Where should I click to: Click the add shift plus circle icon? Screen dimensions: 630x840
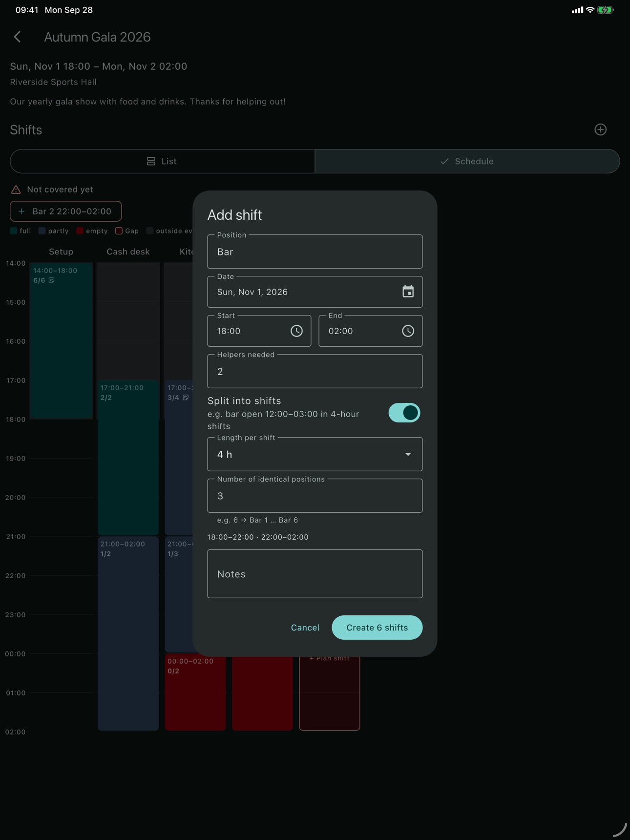[x=601, y=129]
